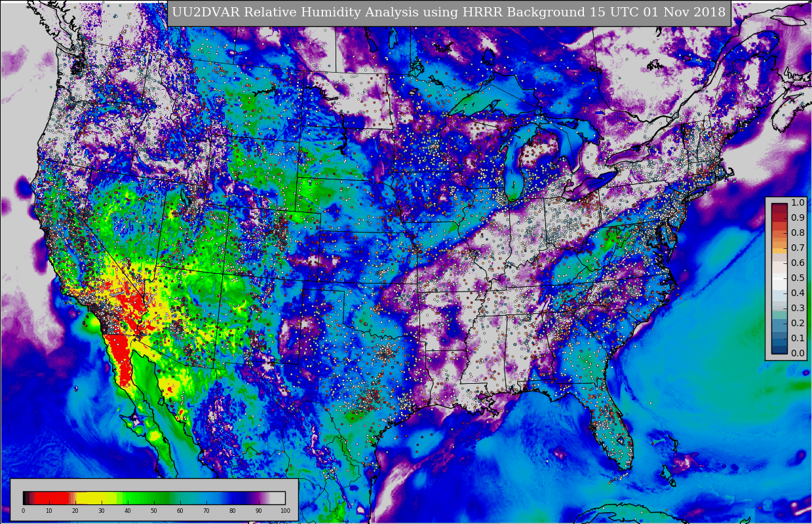The height and width of the screenshot is (524, 812).
Task: Click the 30 tick label on humidity scale
Action: point(102,511)
